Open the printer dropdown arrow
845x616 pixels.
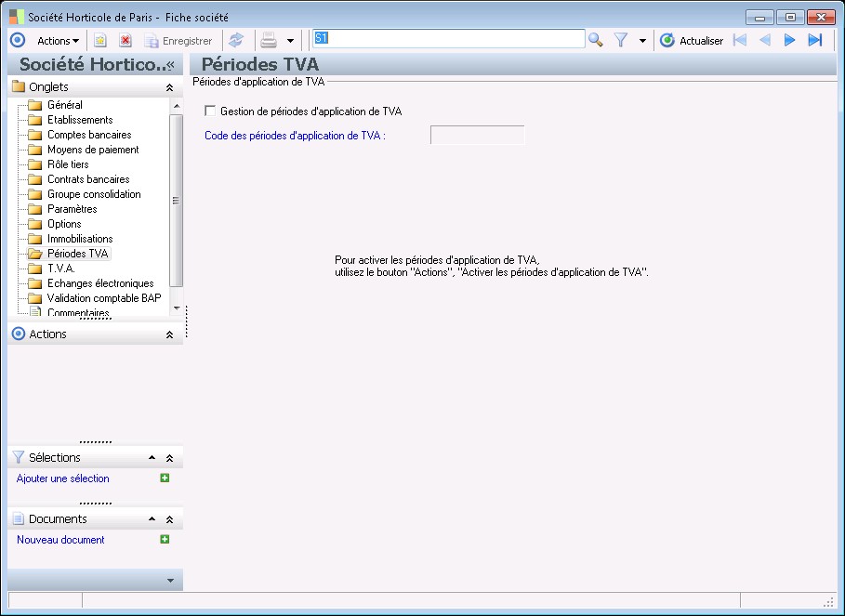point(290,41)
